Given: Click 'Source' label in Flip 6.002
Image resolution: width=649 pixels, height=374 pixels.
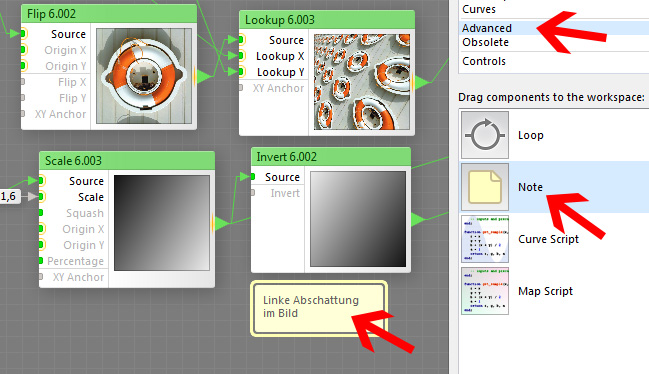Looking at the screenshot, I should pos(68,34).
